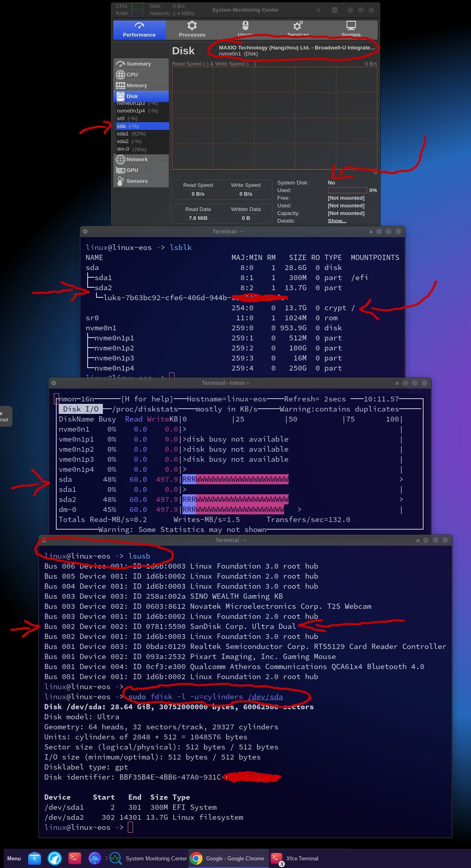
Task: Click the Disk sidebar entry
Action: point(141,96)
